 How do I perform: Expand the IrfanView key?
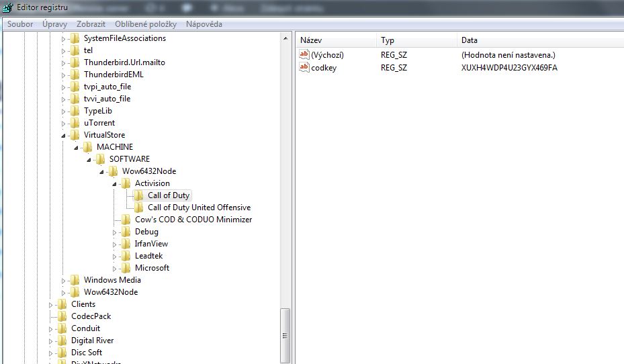[x=114, y=244]
